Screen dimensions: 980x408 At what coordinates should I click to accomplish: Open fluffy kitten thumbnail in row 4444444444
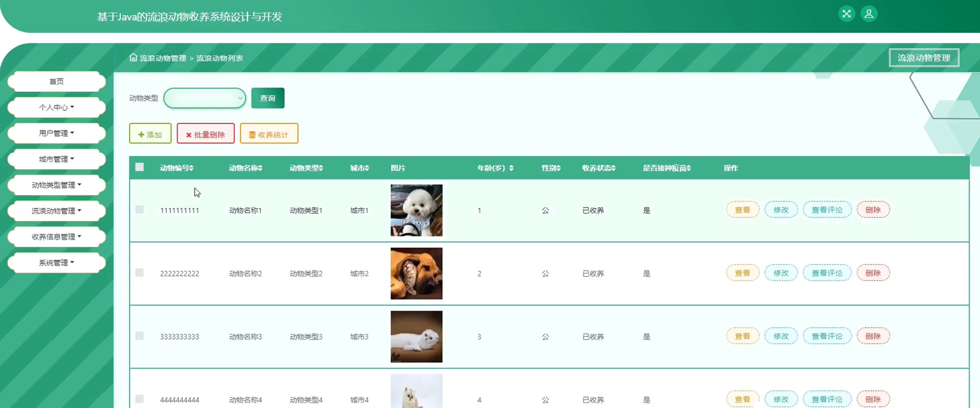(416, 391)
